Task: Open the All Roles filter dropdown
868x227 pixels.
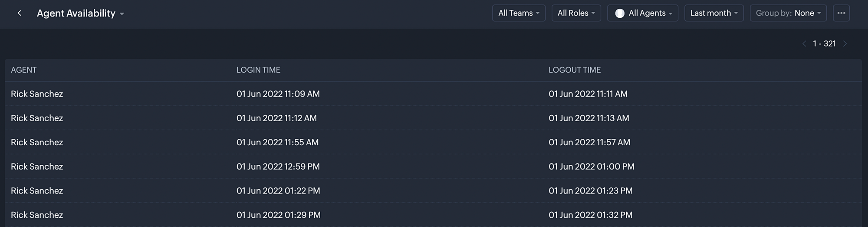Action: pyautogui.click(x=576, y=13)
